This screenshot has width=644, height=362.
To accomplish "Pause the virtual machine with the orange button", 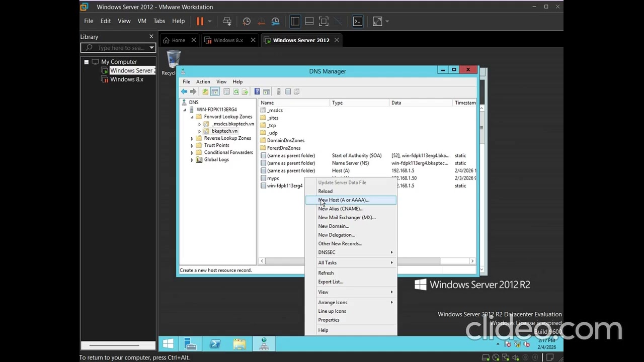I will (x=200, y=21).
